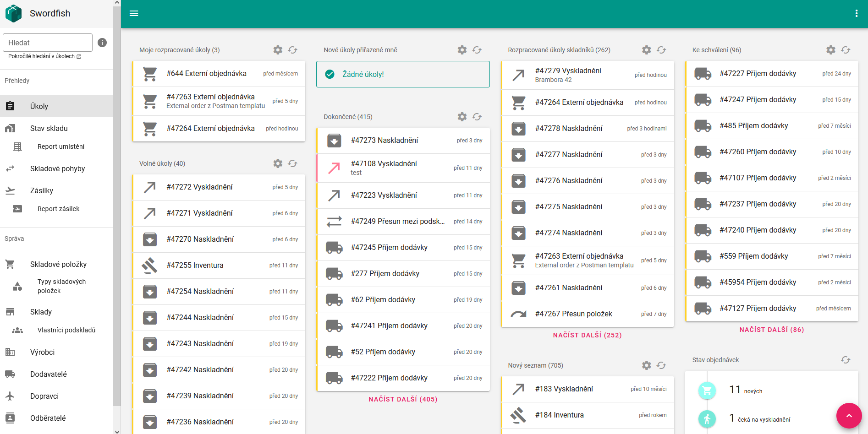Refresh the Ke schválení list
The height and width of the screenshot is (434, 868).
pyautogui.click(x=846, y=50)
